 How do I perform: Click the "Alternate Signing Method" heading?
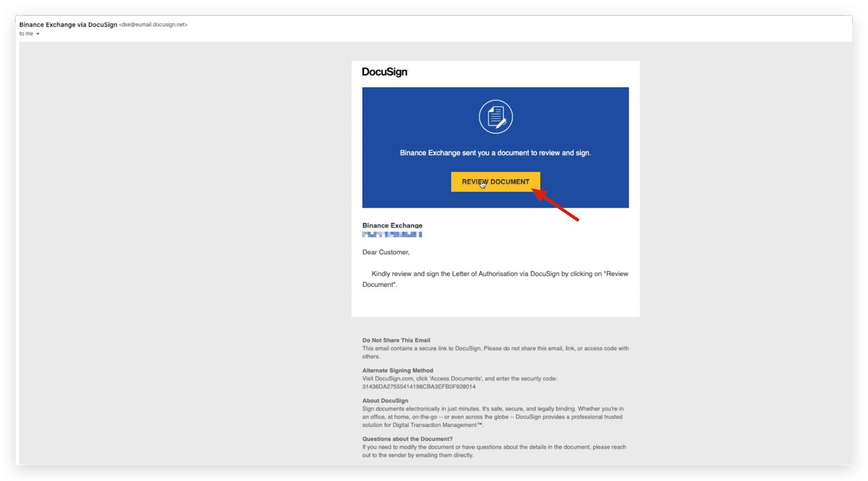coord(398,370)
